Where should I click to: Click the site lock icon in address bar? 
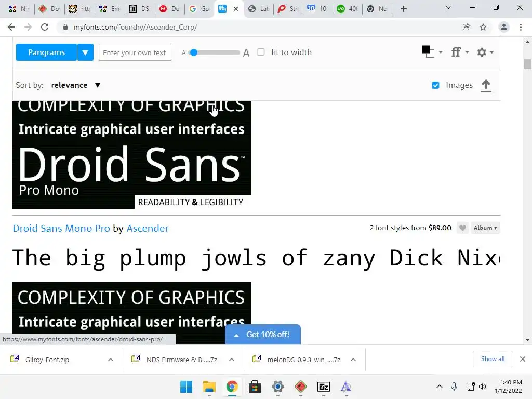[65, 27]
